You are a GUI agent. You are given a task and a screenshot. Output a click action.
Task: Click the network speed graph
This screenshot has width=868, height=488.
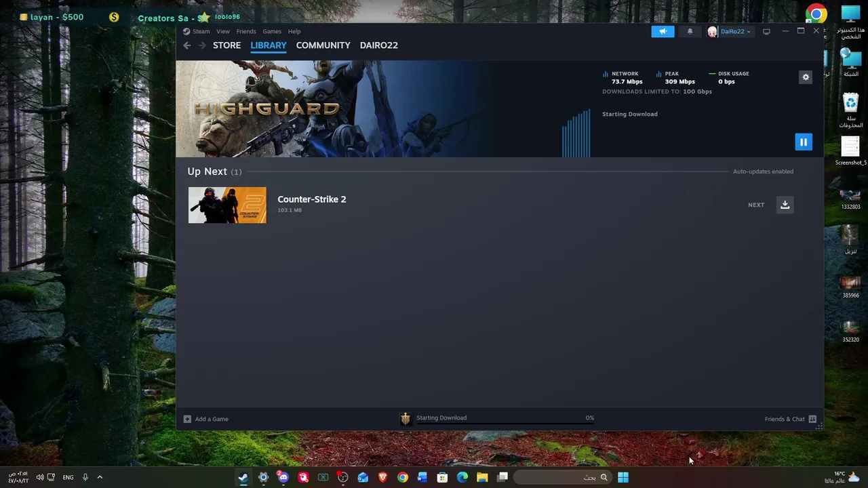click(576, 133)
